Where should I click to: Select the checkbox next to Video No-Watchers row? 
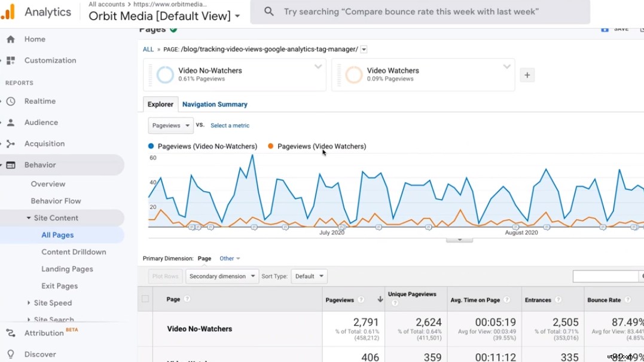[145, 329]
